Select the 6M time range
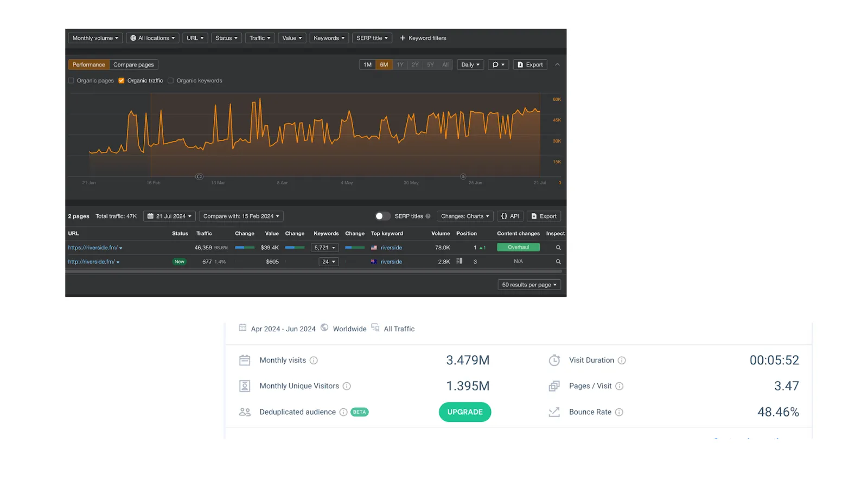The width and height of the screenshot is (868, 488). [384, 65]
